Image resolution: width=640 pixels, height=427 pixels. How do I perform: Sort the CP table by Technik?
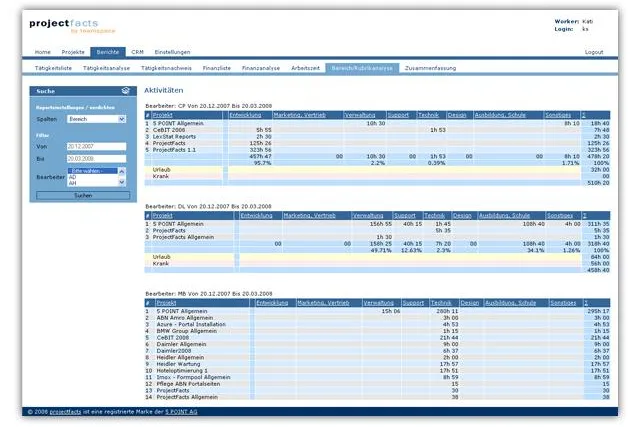click(429, 115)
